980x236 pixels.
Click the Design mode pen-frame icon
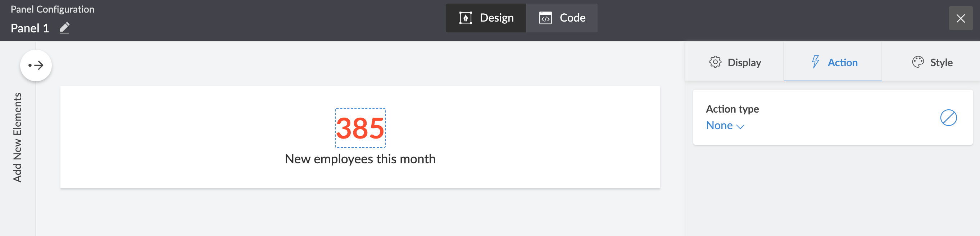tap(465, 18)
